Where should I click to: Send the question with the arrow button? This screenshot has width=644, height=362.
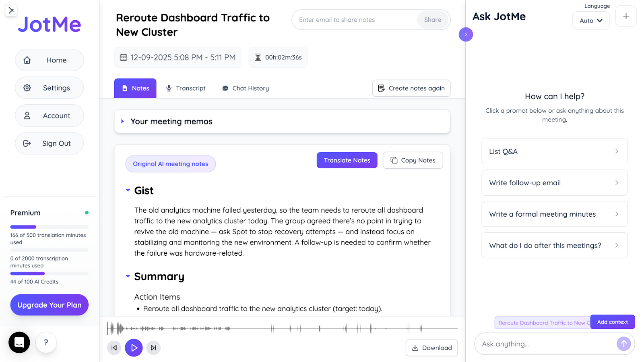623,343
